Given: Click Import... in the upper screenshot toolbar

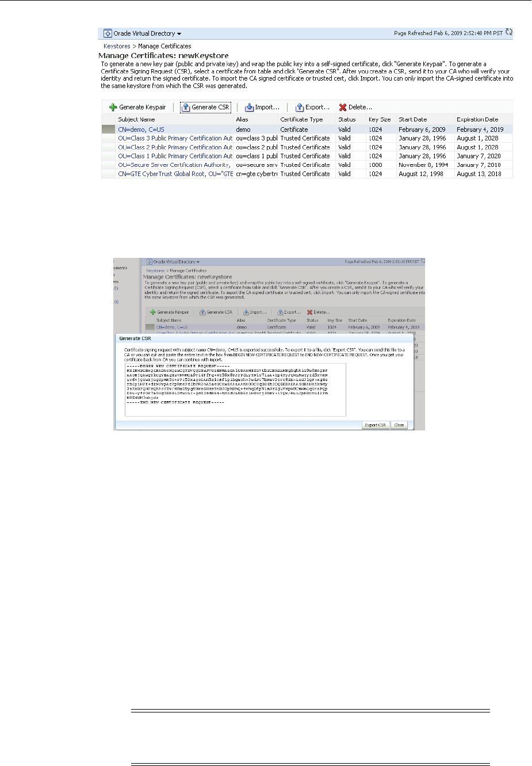Looking at the screenshot, I should (262, 107).
